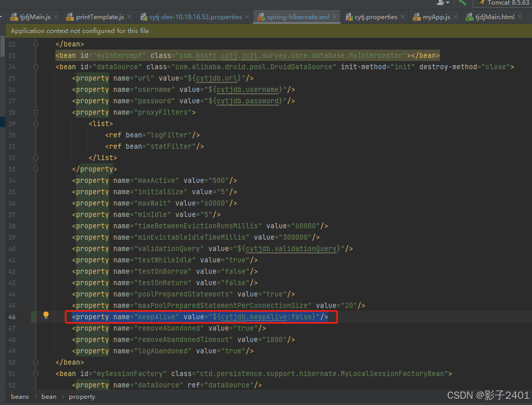The height and width of the screenshot is (405, 532).
Task: Collapse the dataSource bean fold at line 24
Action: [36, 67]
